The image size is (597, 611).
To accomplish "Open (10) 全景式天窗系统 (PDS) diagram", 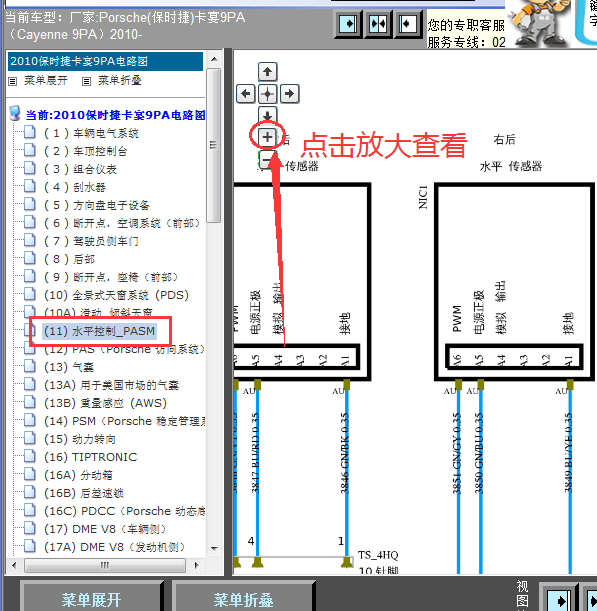I will 117,295.
